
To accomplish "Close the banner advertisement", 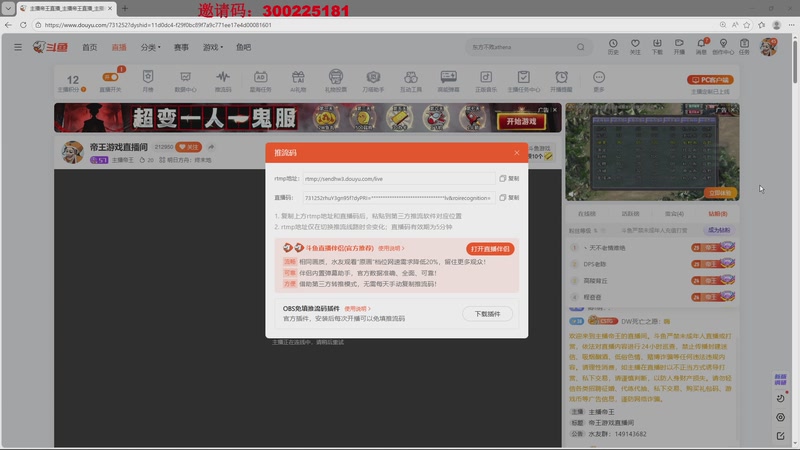I will 555,110.
